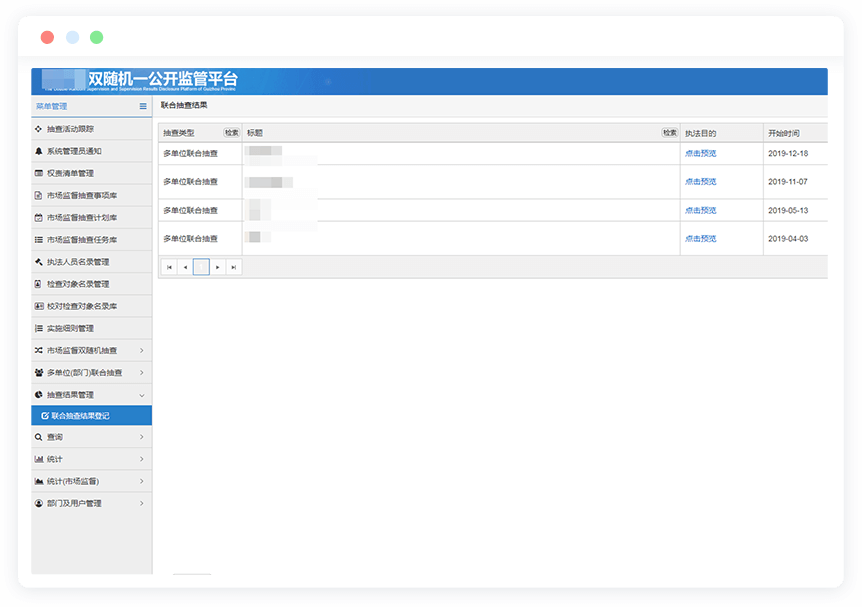Viewport: 862px width, 607px height.
Task: Toggle the sidebar hamburger menu icon
Action: pos(143,106)
